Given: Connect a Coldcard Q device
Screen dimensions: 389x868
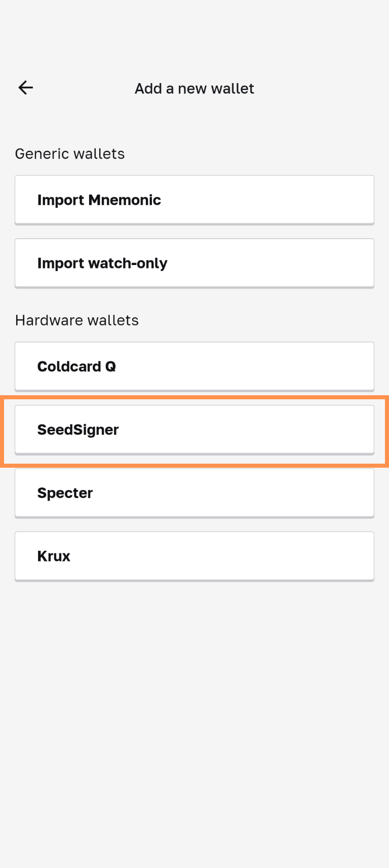Looking at the screenshot, I should (x=194, y=366).
